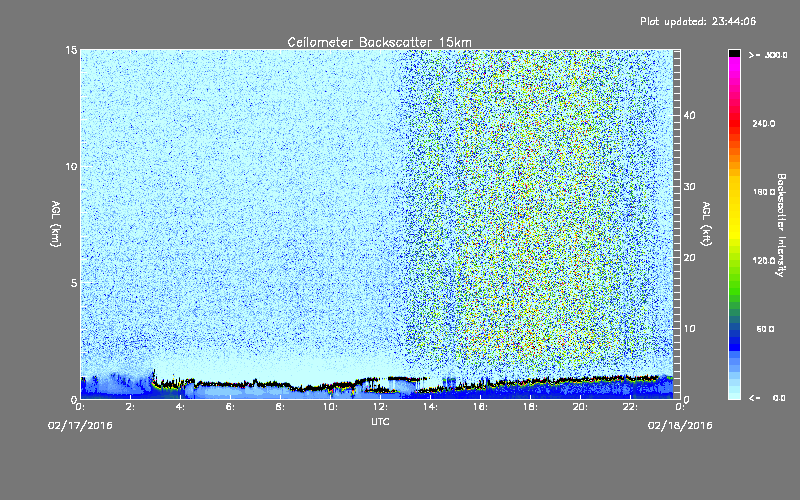Click the "14:" hour tick on the UTC axis
This screenshot has height=500, width=800.
coord(430,407)
